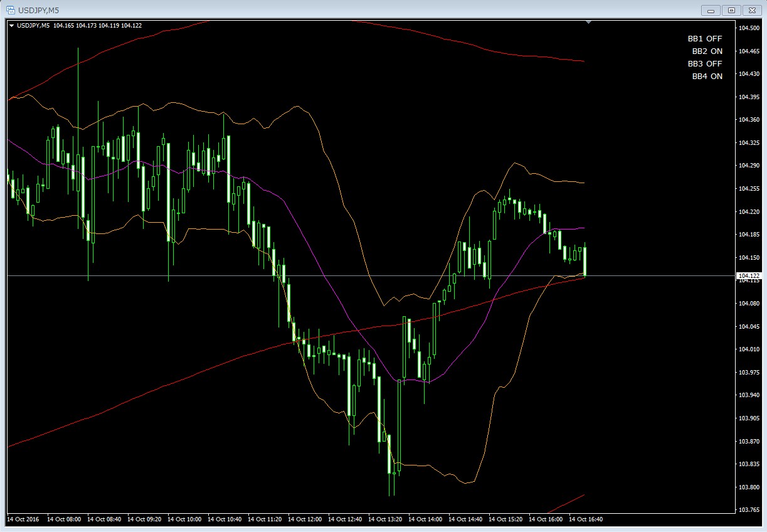Click the 14 Oct 16:00 time label
Viewport: 767px width, 532px height.
[x=546, y=519]
